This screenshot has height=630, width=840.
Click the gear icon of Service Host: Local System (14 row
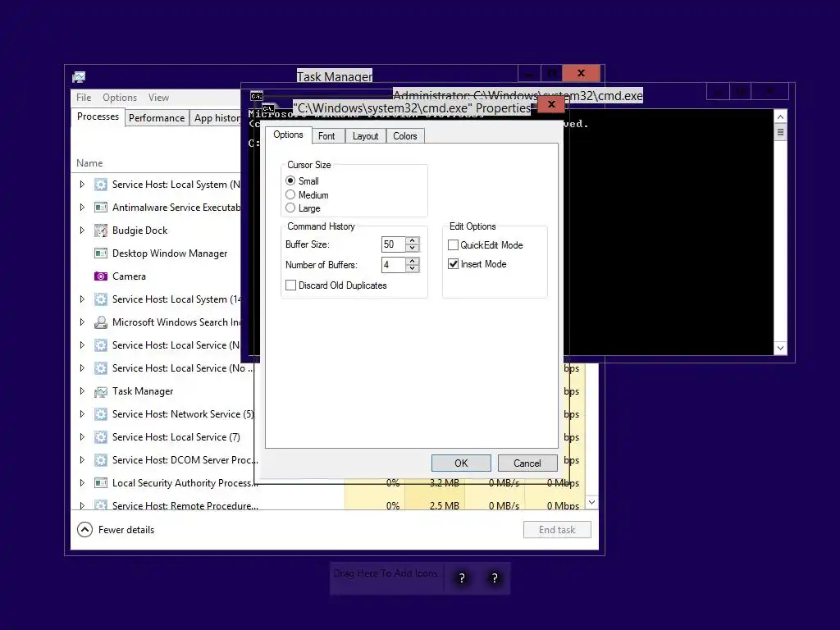(101, 299)
